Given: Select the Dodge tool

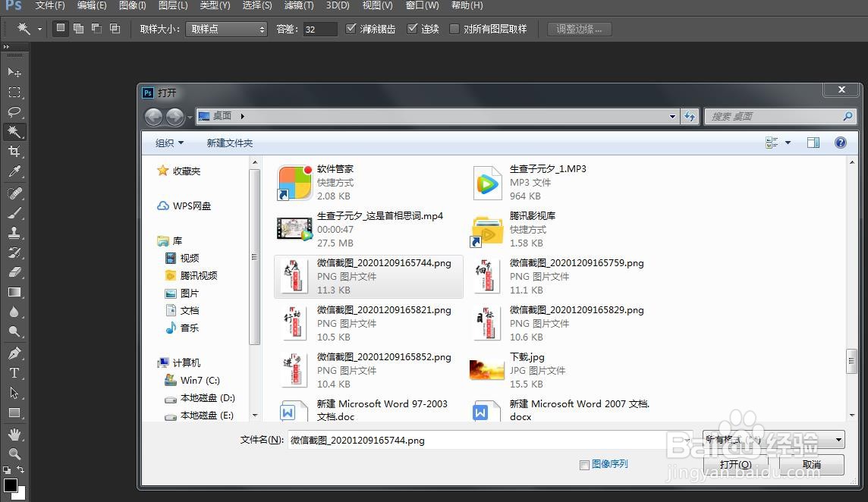Looking at the screenshot, I should tap(14, 332).
